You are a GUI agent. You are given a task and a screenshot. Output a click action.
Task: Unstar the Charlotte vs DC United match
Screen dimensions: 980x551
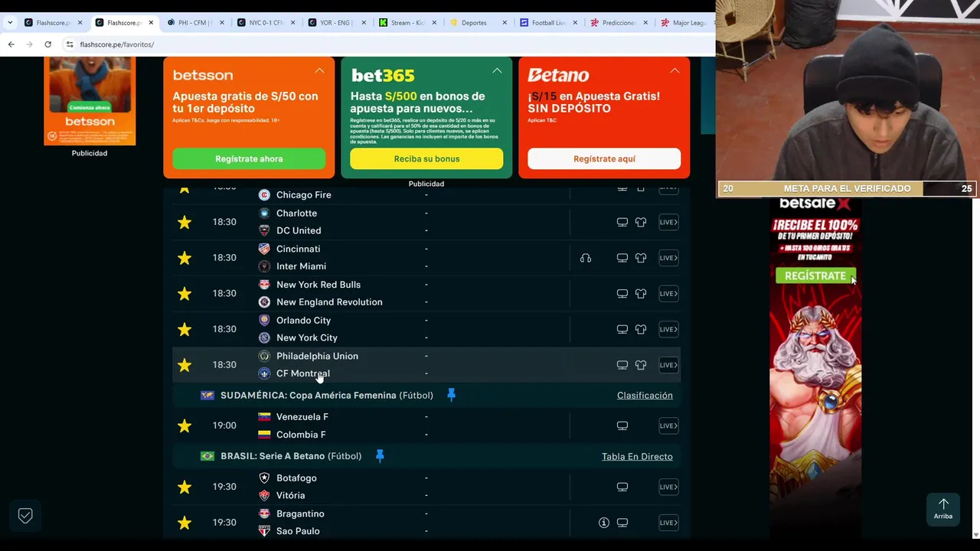(x=185, y=222)
